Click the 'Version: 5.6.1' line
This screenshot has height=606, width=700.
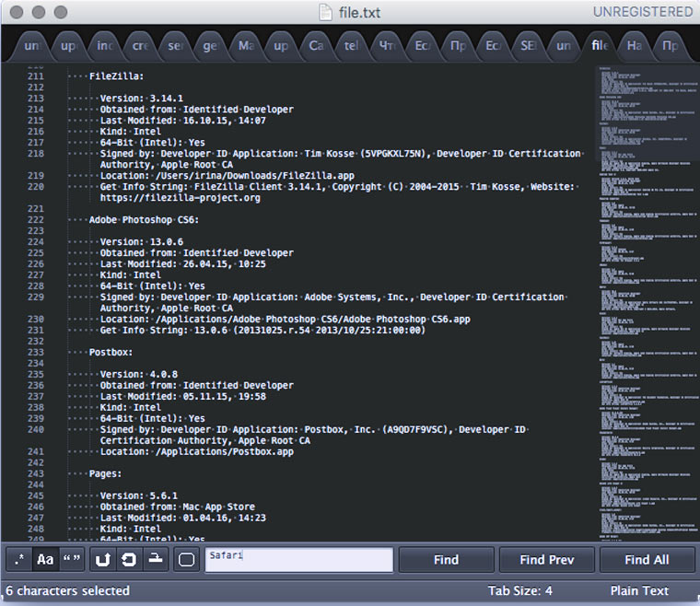coord(139,495)
